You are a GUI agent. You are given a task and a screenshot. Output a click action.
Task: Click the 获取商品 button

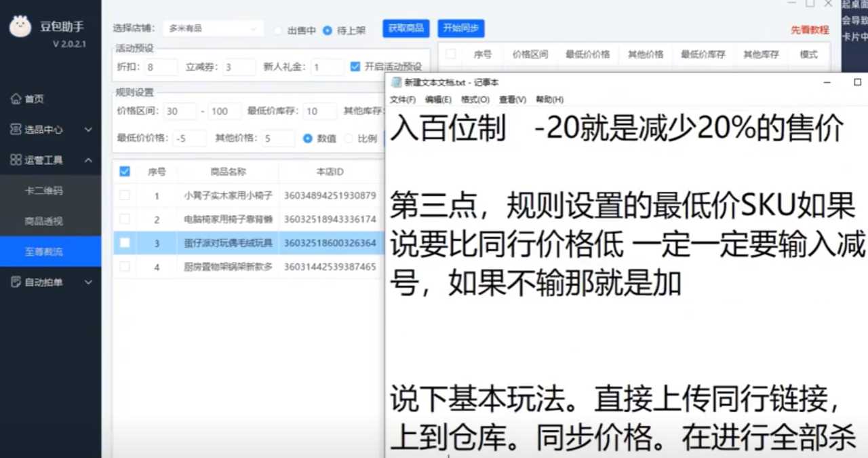406,28
